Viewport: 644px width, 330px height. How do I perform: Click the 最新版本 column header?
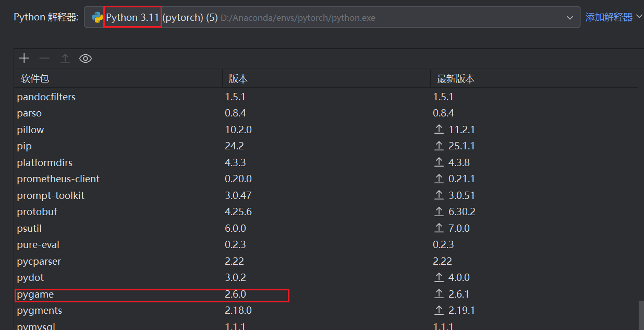(x=456, y=79)
